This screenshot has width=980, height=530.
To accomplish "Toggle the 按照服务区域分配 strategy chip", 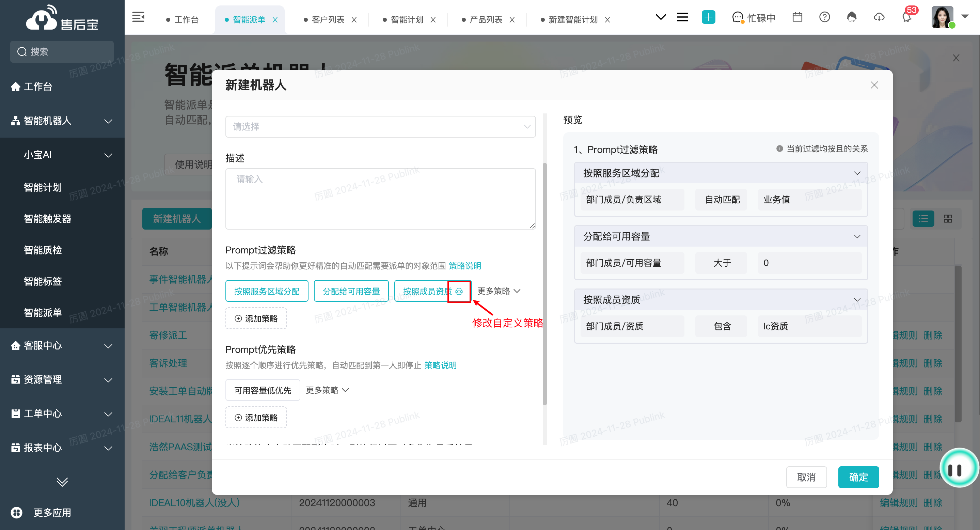I will [x=267, y=292].
